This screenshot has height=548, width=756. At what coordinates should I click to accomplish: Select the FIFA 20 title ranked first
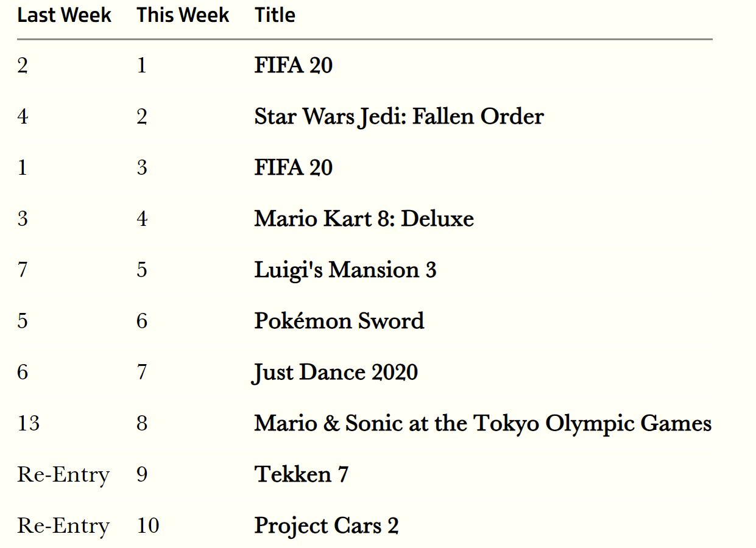pyautogui.click(x=294, y=65)
